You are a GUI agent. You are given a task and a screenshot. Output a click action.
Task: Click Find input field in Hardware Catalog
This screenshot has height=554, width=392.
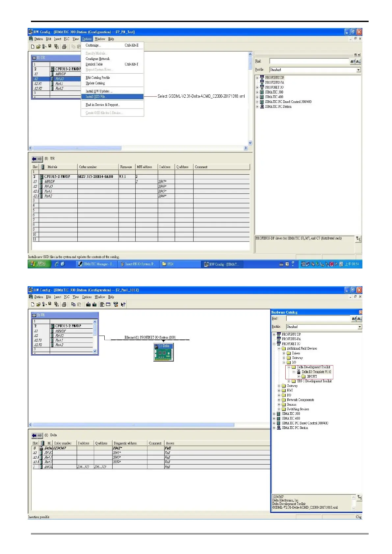coord(318,319)
